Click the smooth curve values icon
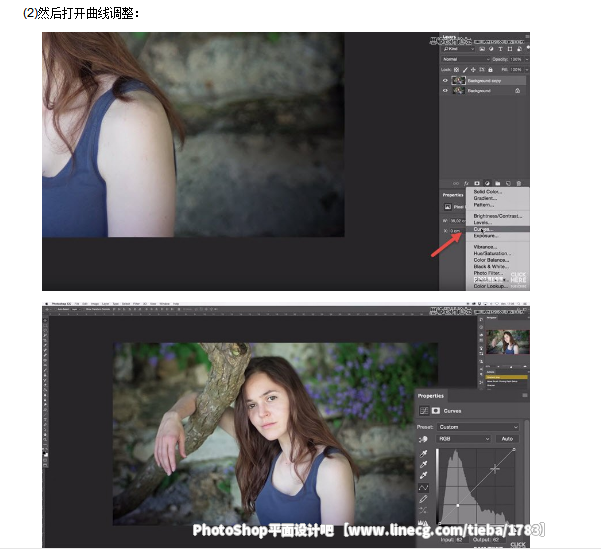 click(423, 510)
